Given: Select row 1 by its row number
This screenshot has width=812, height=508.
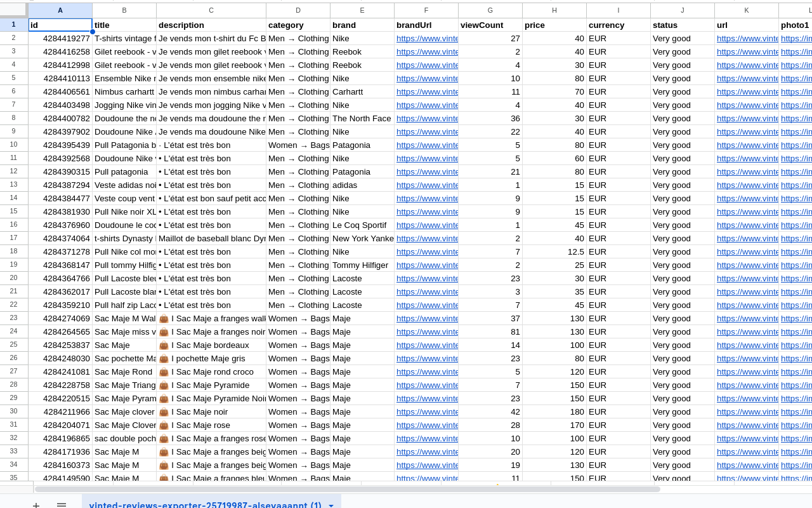Looking at the screenshot, I should (x=14, y=25).
